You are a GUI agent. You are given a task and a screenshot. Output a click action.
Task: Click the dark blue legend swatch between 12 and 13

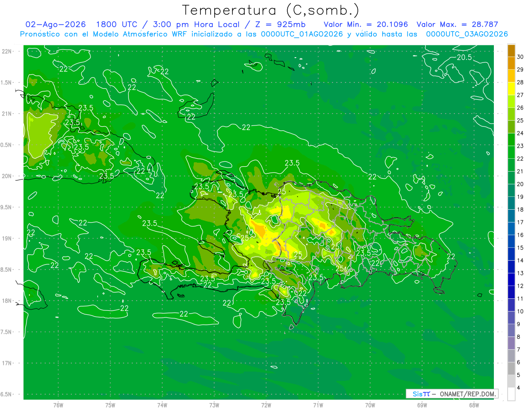[511, 279]
